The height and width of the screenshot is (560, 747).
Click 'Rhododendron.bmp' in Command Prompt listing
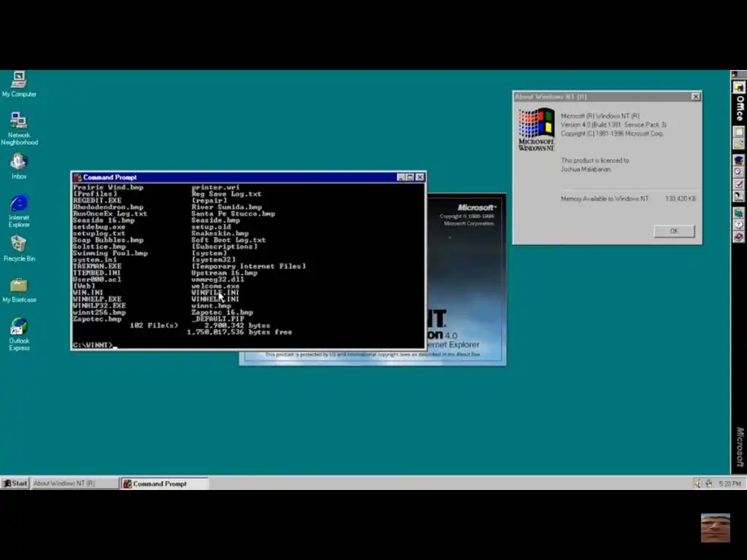(108, 207)
